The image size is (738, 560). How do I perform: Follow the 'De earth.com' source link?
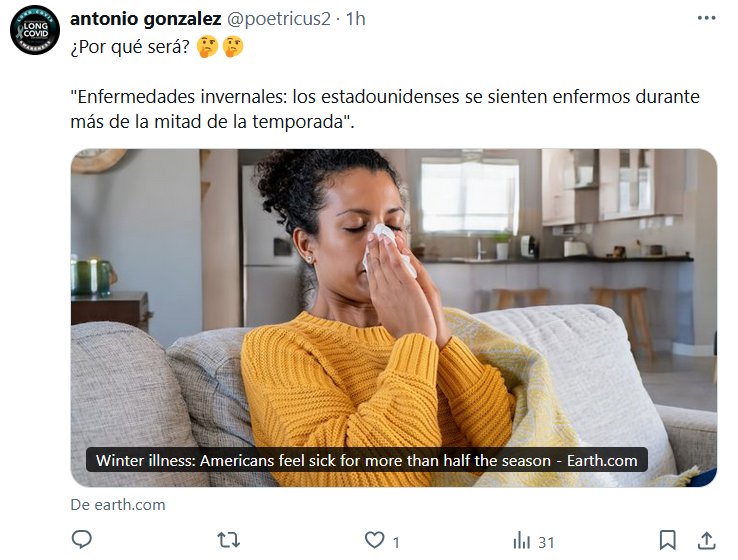118,504
